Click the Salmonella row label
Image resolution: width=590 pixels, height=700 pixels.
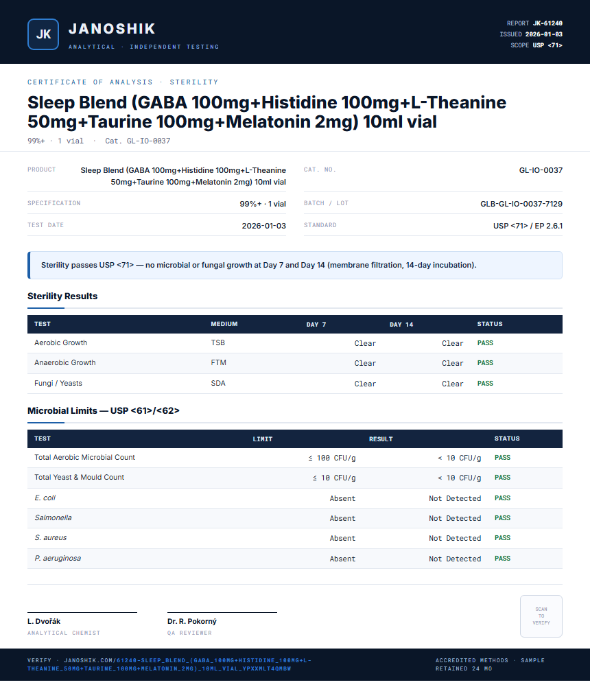[53, 518]
